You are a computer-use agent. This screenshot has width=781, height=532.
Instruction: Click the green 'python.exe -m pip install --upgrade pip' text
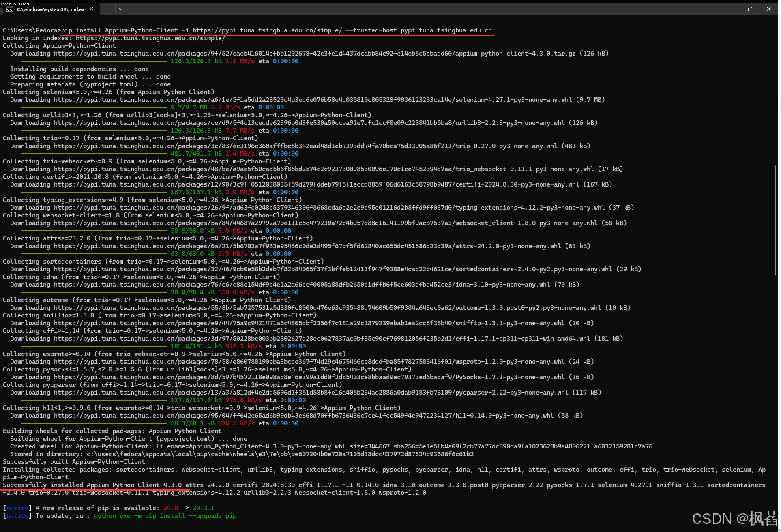coord(165,516)
